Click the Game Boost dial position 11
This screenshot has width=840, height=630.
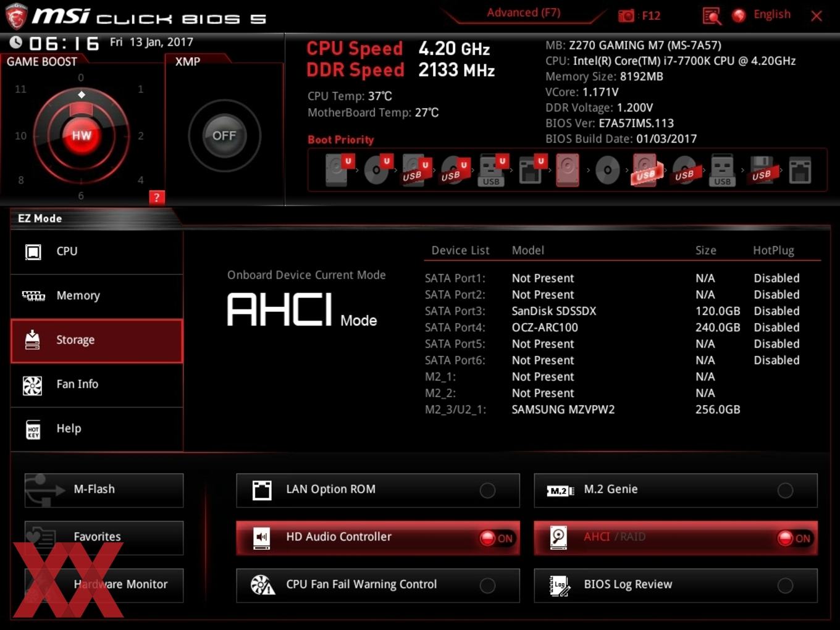point(20,89)
